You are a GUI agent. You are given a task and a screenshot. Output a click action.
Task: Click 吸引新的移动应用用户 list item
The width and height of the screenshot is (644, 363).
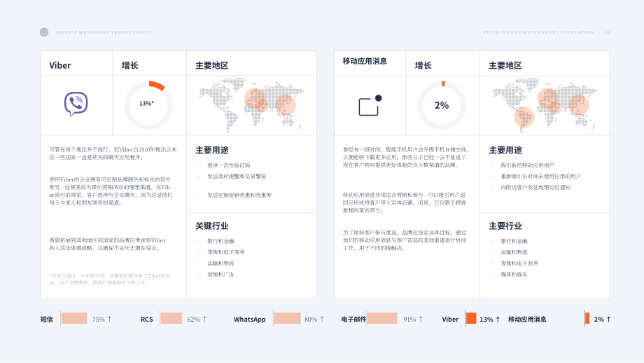(x=527, y=165)
